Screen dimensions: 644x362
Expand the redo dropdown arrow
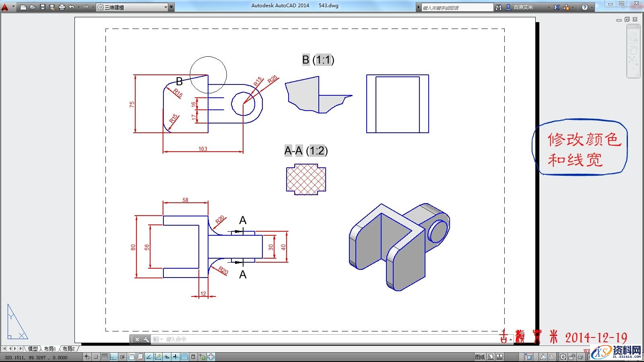pyautogui.click(x=92, y=7)
